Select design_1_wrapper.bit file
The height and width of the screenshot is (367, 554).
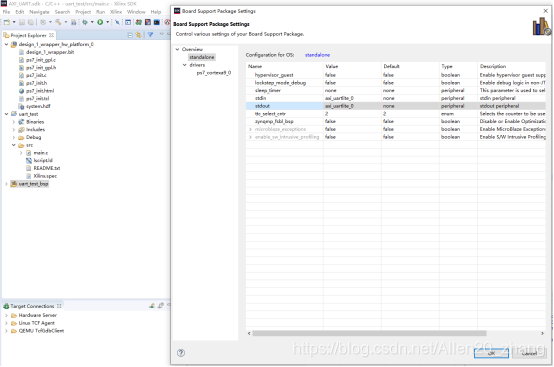point(50,52)
